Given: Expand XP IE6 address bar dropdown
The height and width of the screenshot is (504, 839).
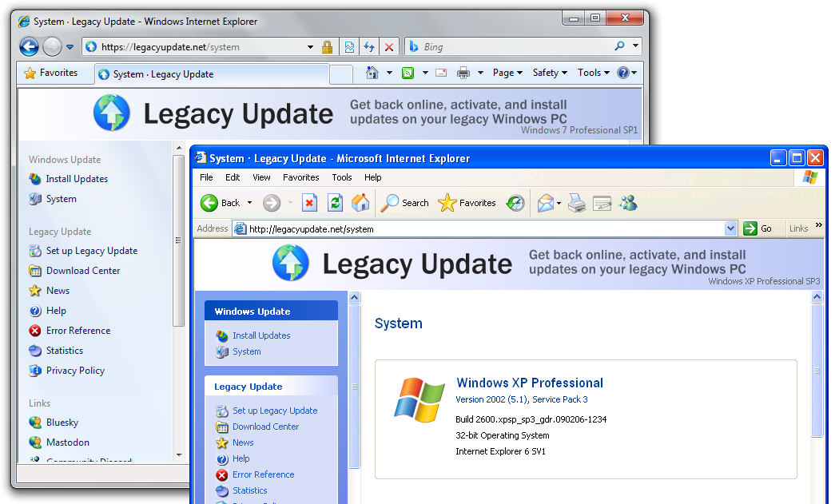Looking at the screenshot, I should (730, 228).
